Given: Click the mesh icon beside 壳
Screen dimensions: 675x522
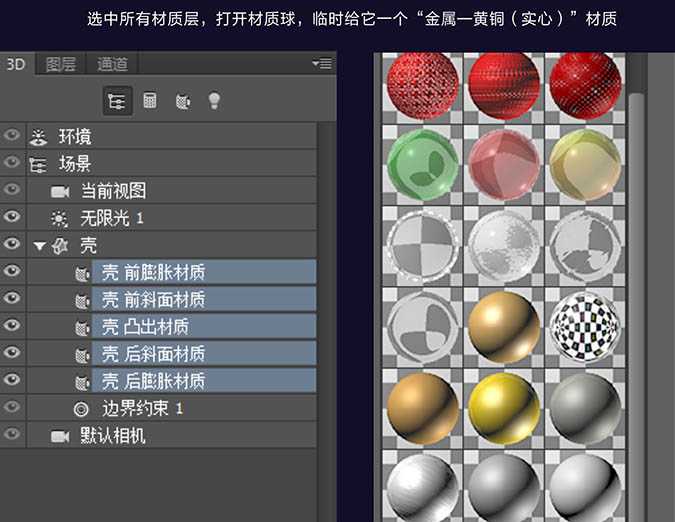Looking at the screenshot, I should (60, 246).
